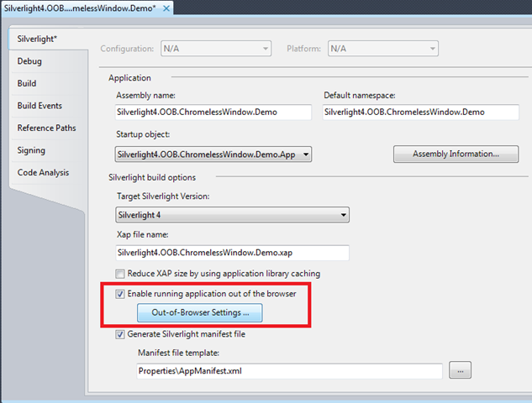Image resolution: width=532 pixels, height=403 pixels.
Task: Open the Platform dropdown
Action: [x=383, y=49]
